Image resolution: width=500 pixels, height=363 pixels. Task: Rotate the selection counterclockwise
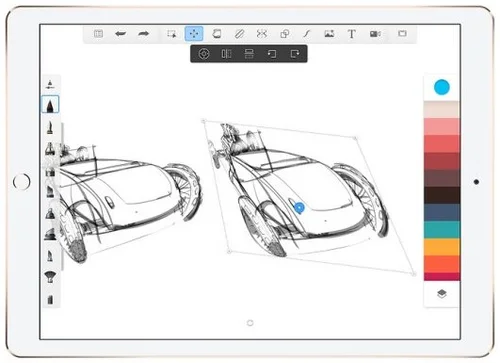272,54
